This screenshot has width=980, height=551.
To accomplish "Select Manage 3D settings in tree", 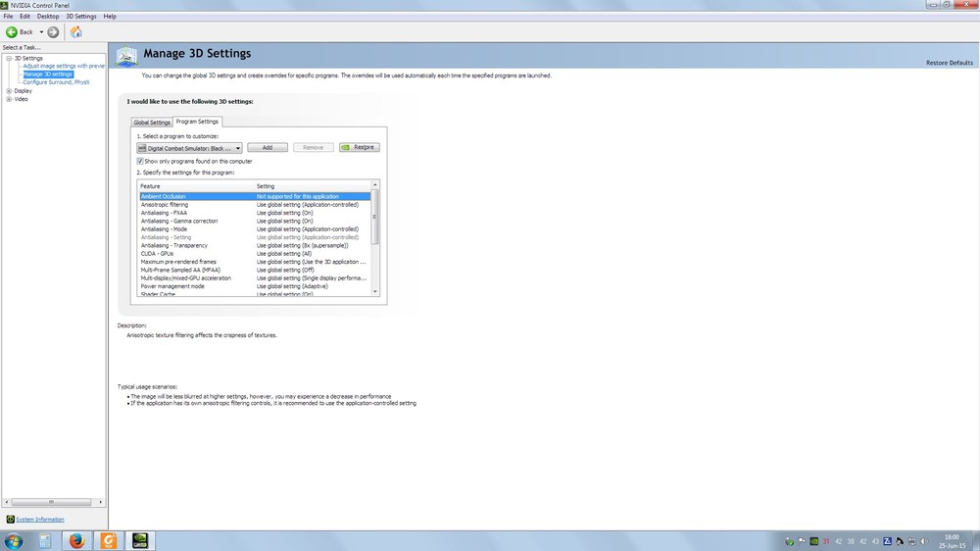I will click(47, 74).
